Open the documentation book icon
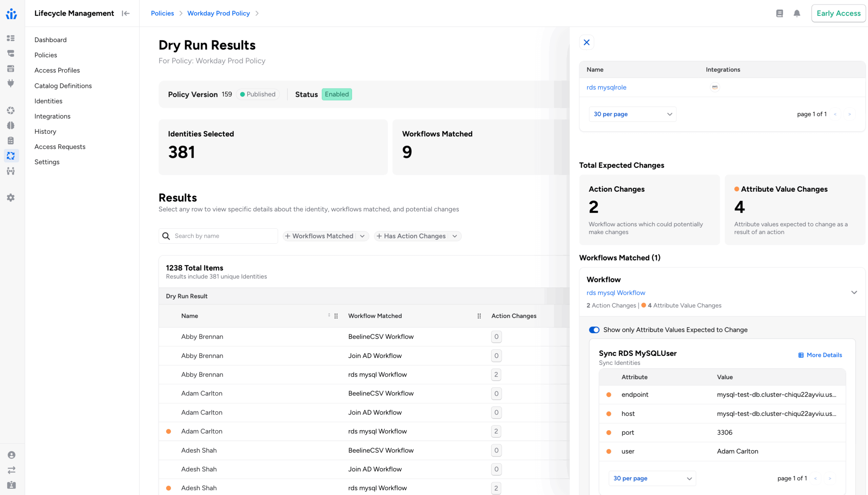The height and width of the screenshot is (495, 868). coord(779,13)
